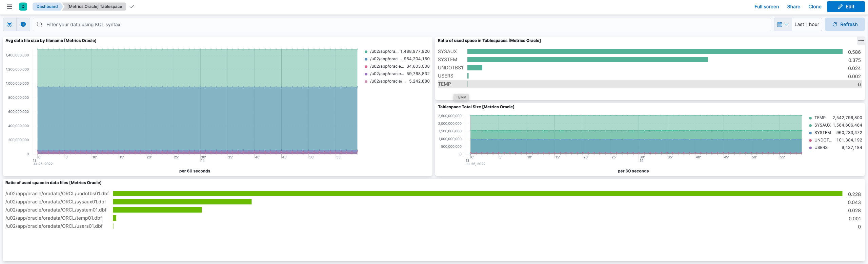Click the UNDOTBS1 ratio bar
Screen dimensions: 868x264
pyautogui.click(x=475, y=68)
